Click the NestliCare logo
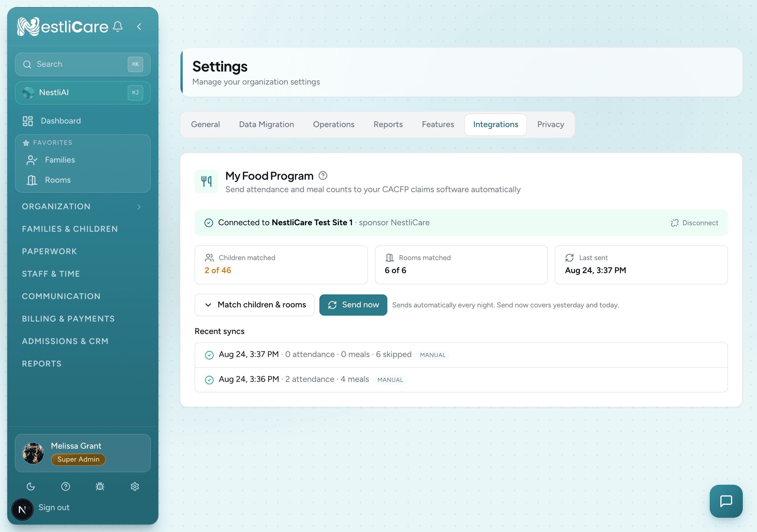Image resolution: width=757 pixels, height=532 pixels. click(63, 26)
